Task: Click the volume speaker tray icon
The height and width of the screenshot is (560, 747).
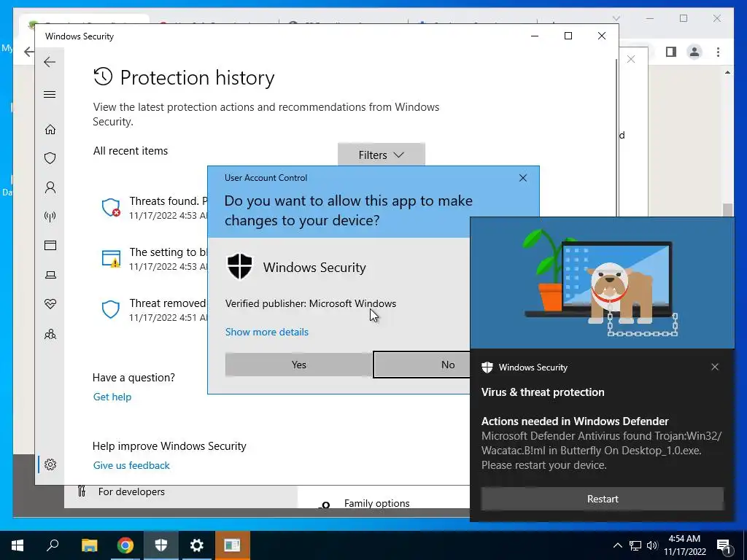Action: tap(652, 545)
